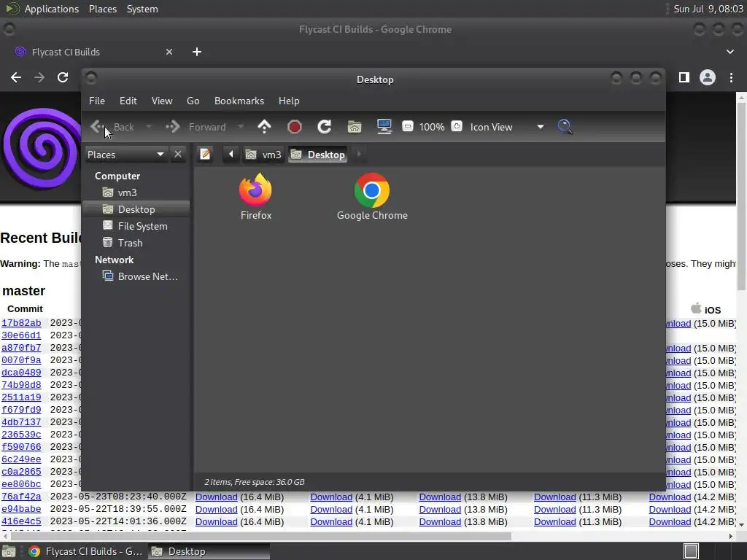Select the Google Chrome desktop launcher

tap(372, 197)
